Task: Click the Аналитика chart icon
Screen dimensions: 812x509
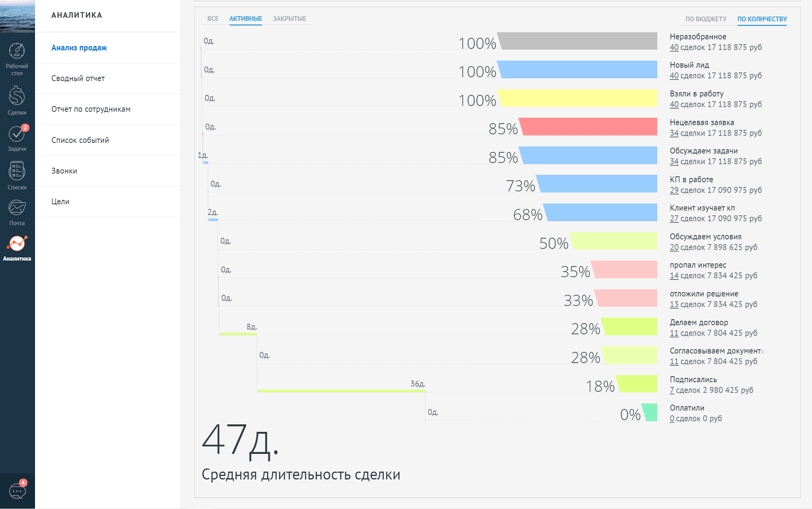Action: click(17, 244)
